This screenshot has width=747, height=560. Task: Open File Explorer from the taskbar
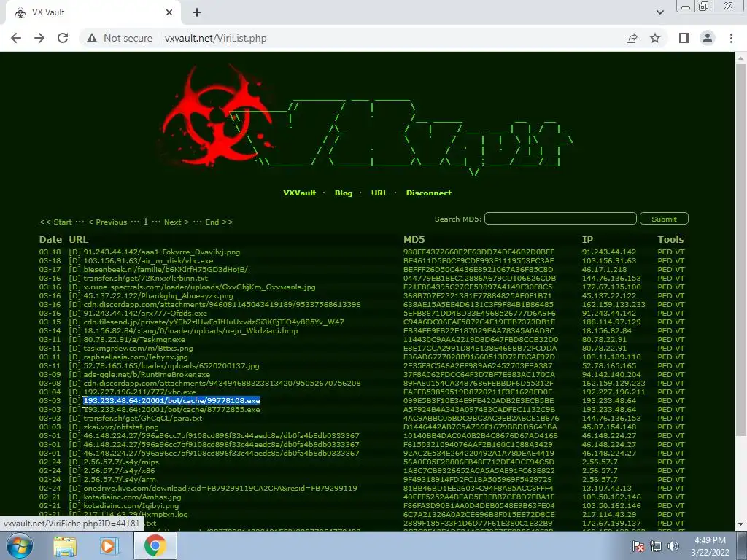tap(65, 546)
